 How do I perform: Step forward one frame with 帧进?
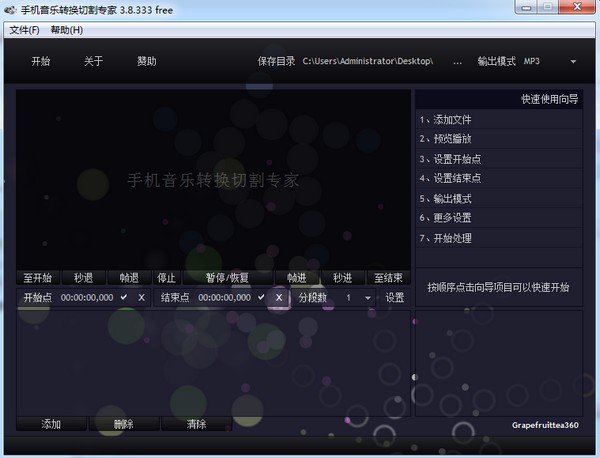(x=297, y=278)
